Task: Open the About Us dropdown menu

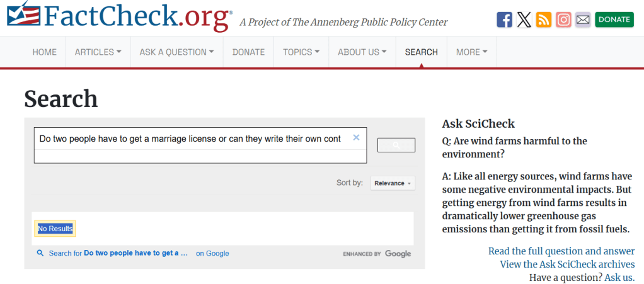Action: coord(362,52)
